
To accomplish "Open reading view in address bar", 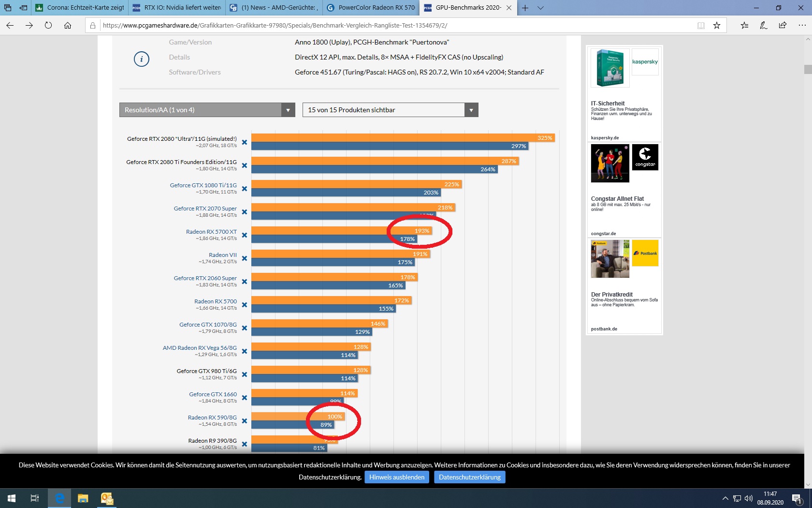I will 701,25.
